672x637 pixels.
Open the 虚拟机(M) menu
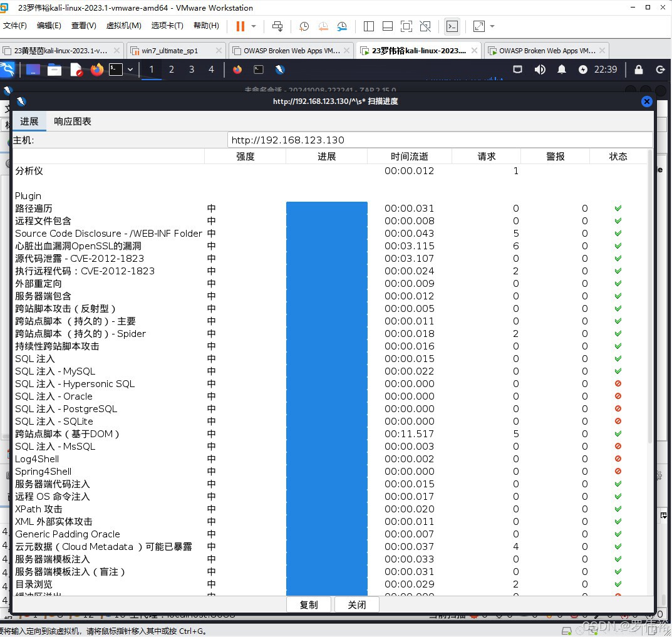[124, 26]
